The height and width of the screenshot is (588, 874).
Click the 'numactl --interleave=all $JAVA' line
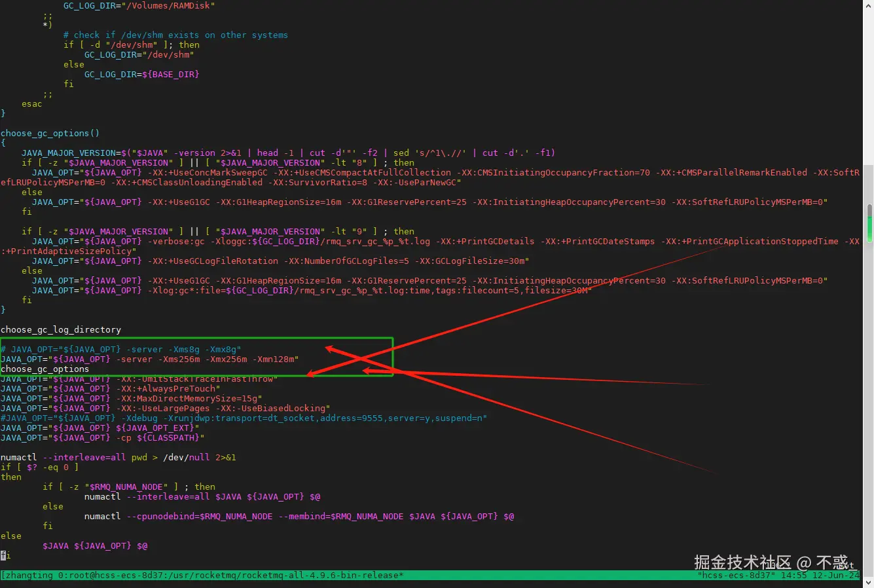click(x=202, y=496)
